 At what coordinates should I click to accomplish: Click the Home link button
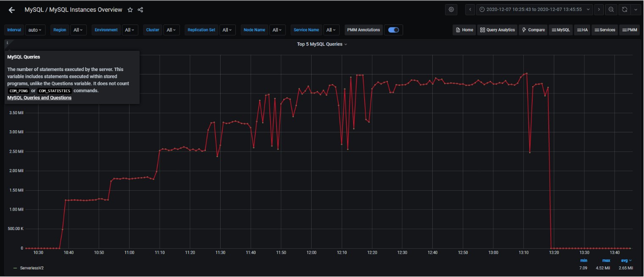(x=464, y=30)
